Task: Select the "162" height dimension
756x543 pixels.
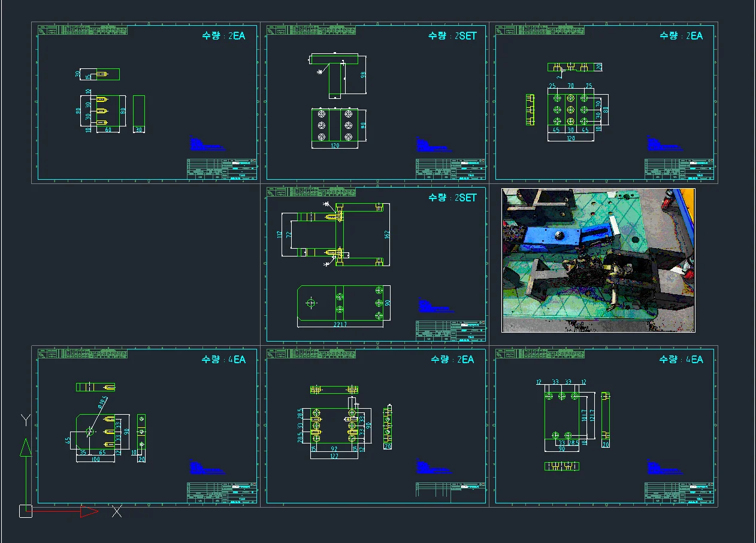Action: (x=387, y=234)
